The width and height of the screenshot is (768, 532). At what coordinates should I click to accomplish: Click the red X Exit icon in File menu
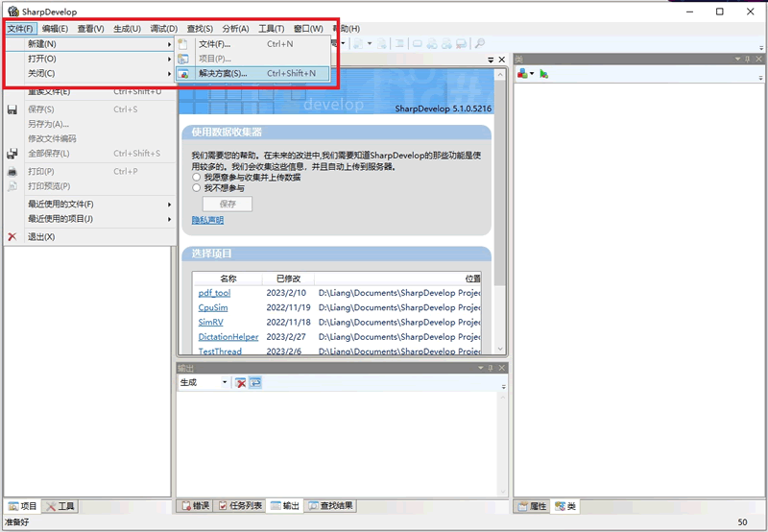point(12,236)
